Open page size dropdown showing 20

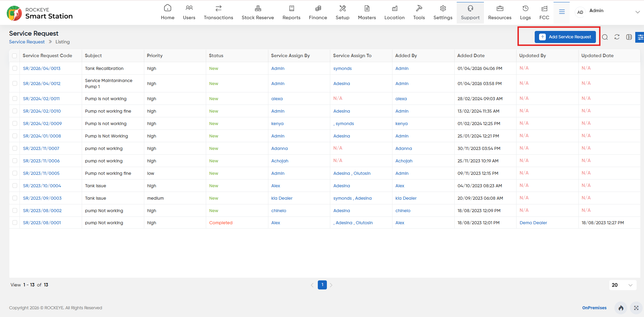click(623, 285)
